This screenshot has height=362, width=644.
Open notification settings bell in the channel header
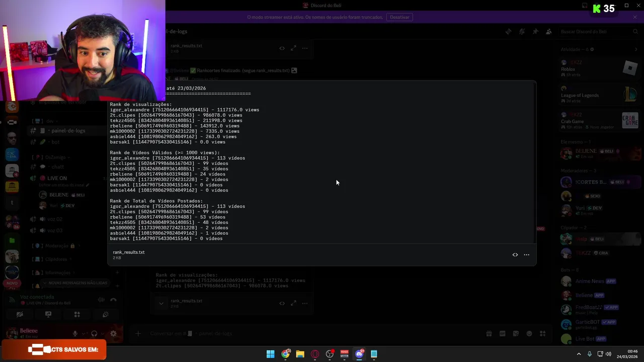click(522, 32)
